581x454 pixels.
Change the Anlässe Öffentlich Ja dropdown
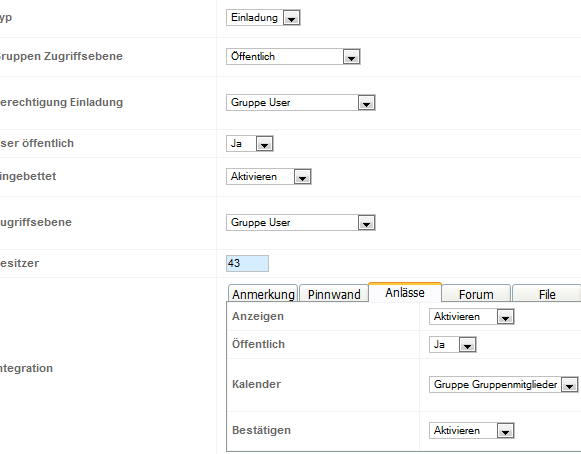pyautogui.click(x=452, y=345)
